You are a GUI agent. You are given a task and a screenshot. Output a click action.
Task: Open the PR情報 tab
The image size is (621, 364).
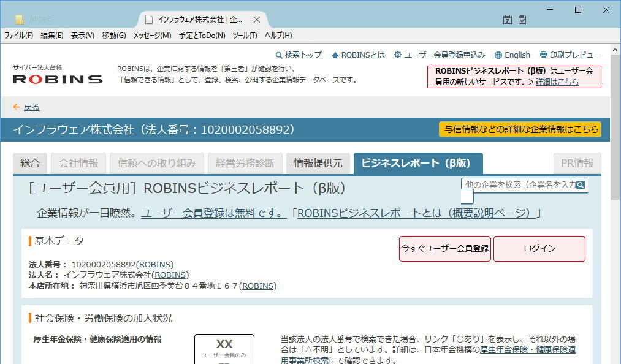577,163
